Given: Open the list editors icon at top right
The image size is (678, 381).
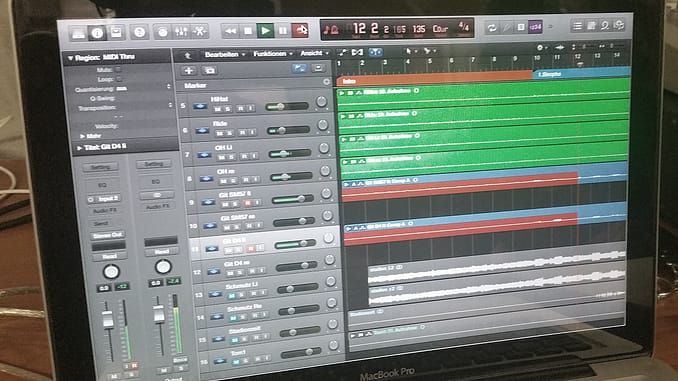Looking at the screenshot, I should [577, 26].
